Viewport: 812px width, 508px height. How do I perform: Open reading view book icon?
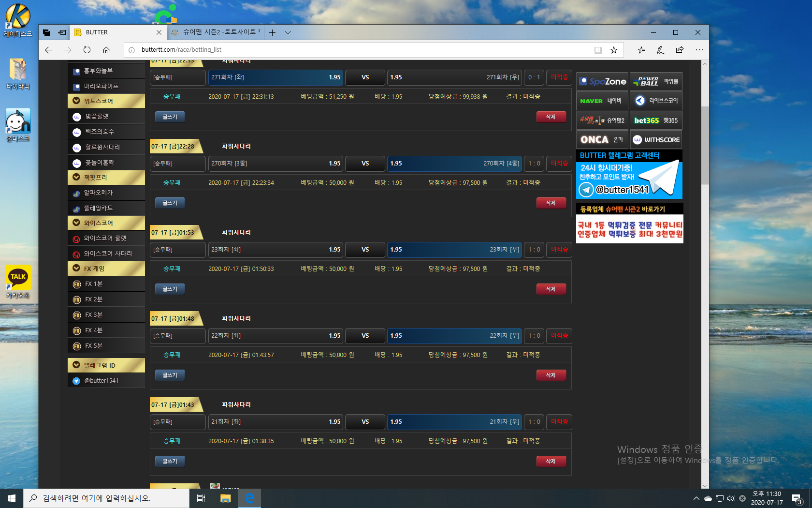[x=598, y=50]
